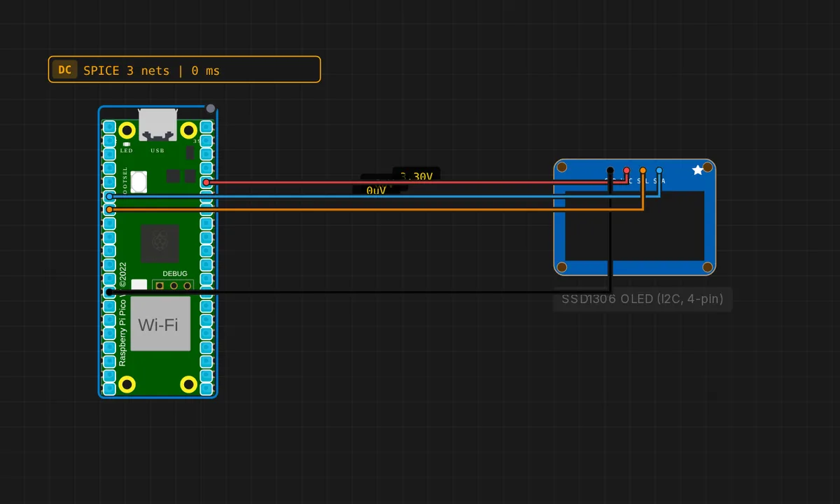
Task: Select the RP2040 chip with the raspberry logo
Action: tap(160, 244)
